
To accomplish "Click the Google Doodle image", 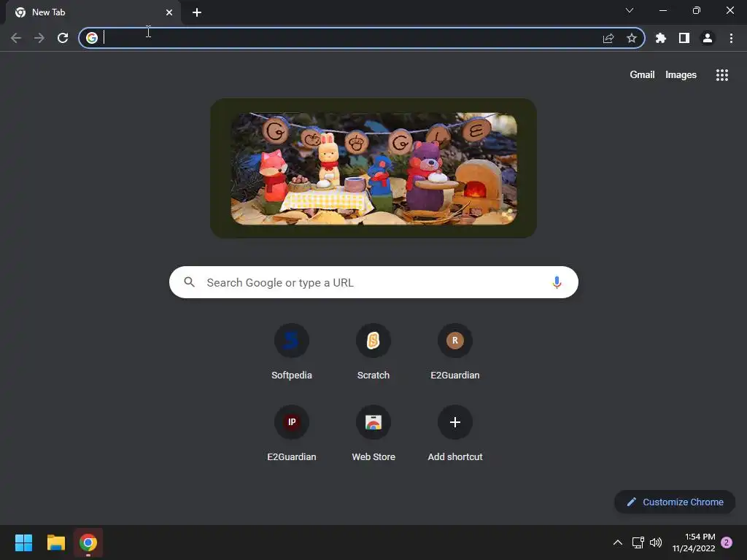I will click(373, 168).
